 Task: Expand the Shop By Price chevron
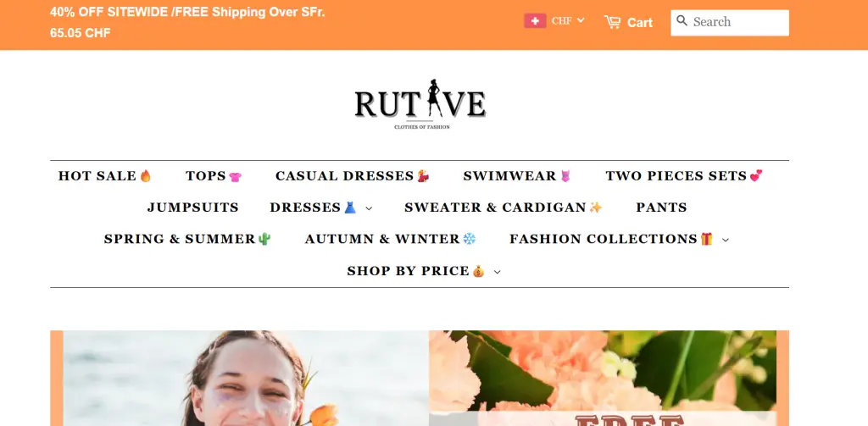pos(497,272)
